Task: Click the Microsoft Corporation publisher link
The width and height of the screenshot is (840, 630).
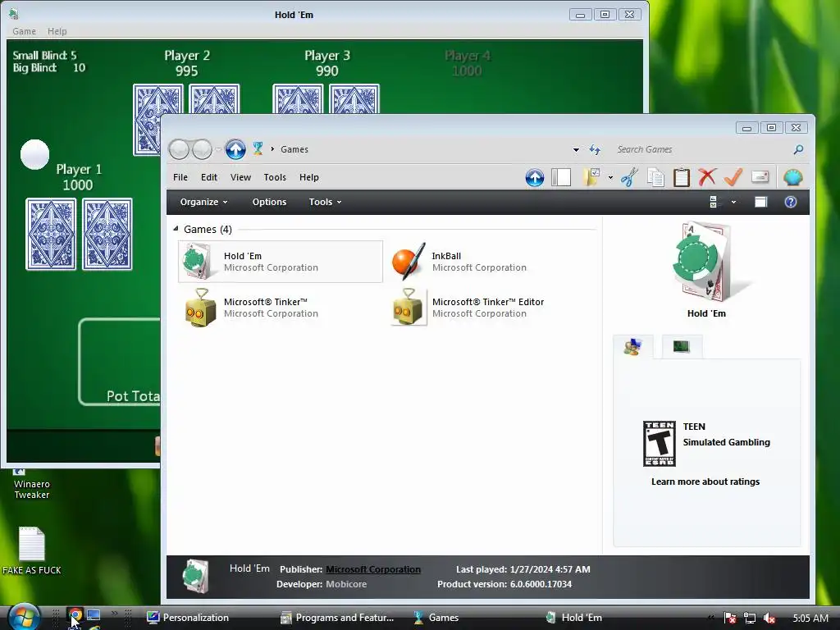Action: click(x=373, y=569)
